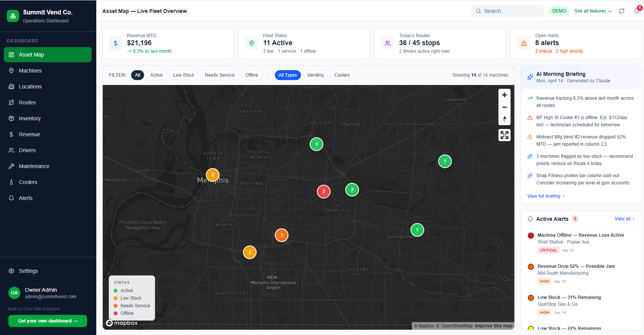
Task: Click View all next to Active Alerts
Action: point(625,219)
